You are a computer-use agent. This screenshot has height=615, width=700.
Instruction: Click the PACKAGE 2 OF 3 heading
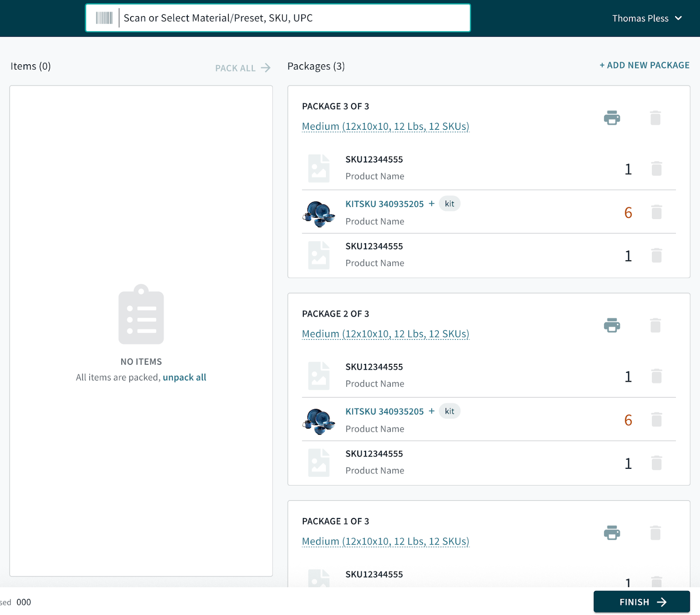[x=336, y=314]
